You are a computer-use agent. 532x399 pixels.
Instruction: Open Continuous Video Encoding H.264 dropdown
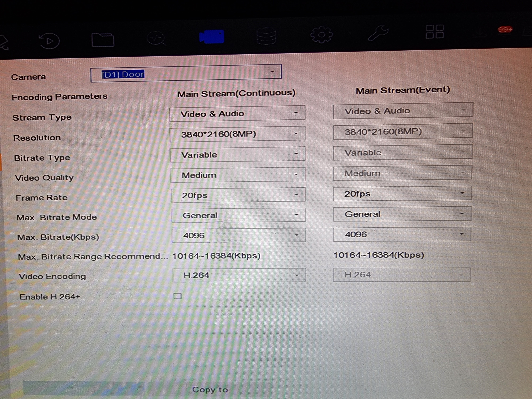297,275
